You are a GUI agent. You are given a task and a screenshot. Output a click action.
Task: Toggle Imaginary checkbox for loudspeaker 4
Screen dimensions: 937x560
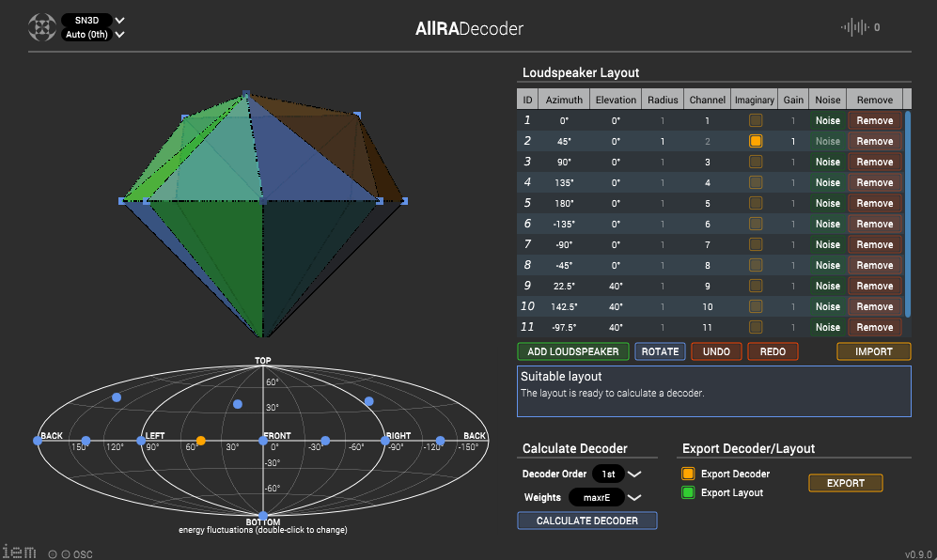point(756,182)
